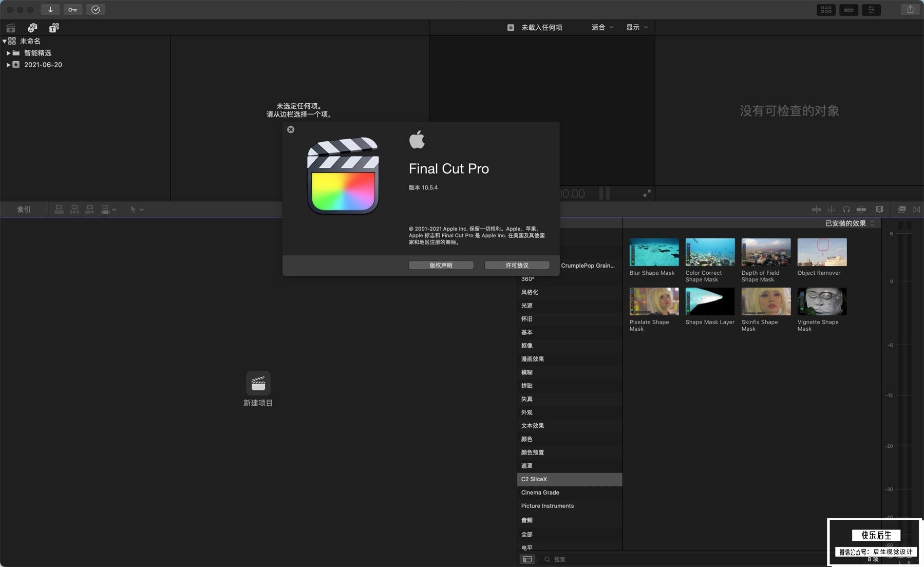Select the 模糊 effects category
924x567 pixels.
click(x=570, y=372)
